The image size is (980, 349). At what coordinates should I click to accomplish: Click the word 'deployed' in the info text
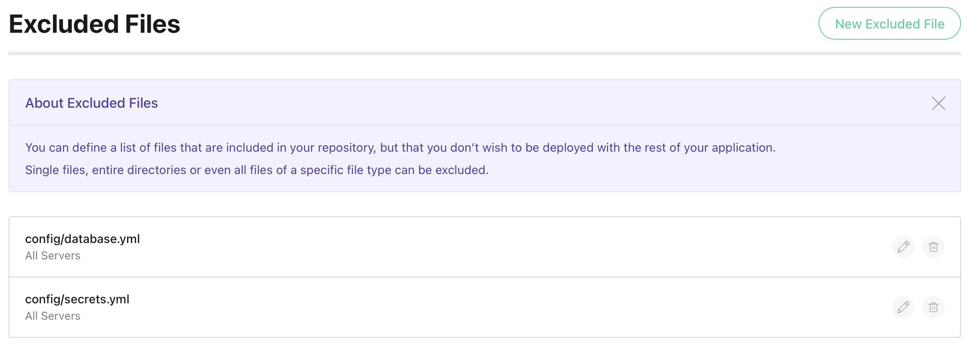click(568, 148)
